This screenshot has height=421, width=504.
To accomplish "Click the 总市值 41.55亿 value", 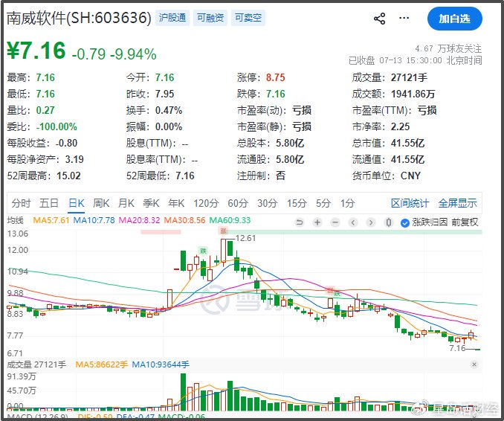I will pyautogui.click(x=407, y=143).
